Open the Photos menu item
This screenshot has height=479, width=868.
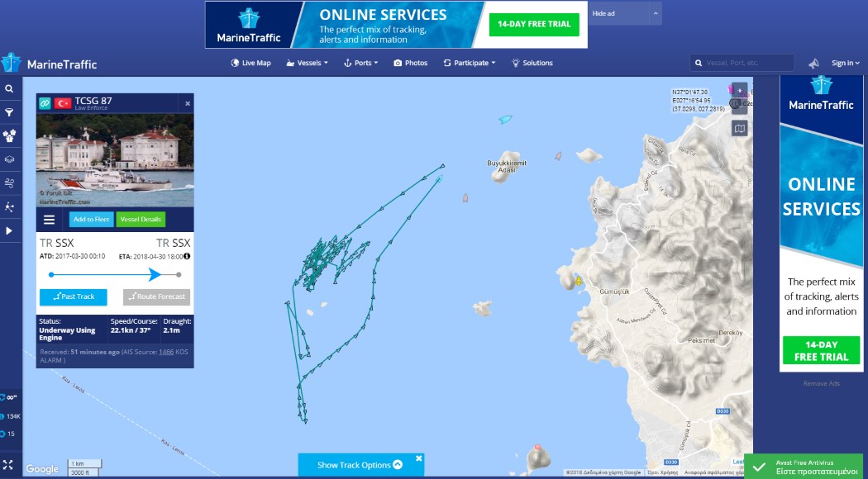410,63
